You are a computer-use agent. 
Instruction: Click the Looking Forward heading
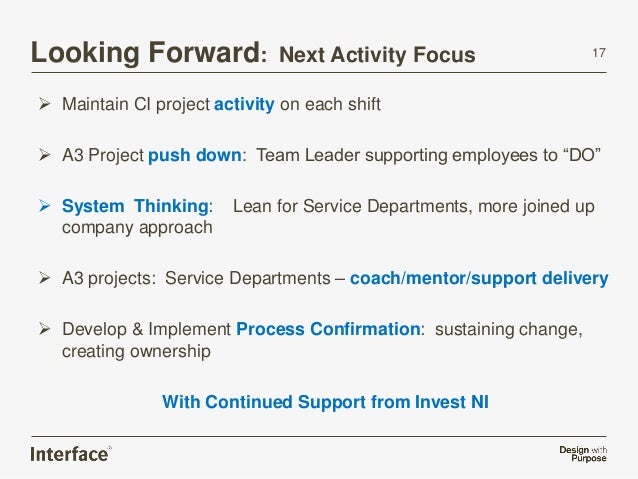[x=149, y=52]
